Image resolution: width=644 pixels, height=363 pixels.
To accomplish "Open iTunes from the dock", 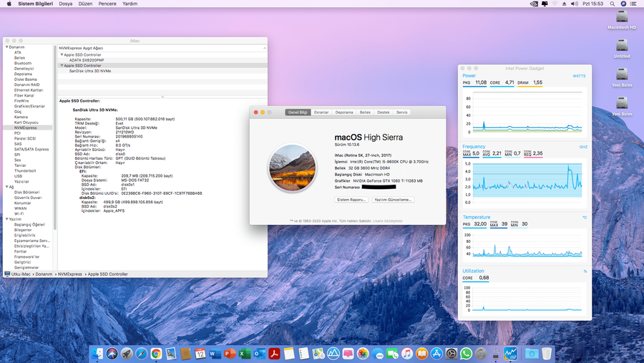I will click(x=407, y=354).
